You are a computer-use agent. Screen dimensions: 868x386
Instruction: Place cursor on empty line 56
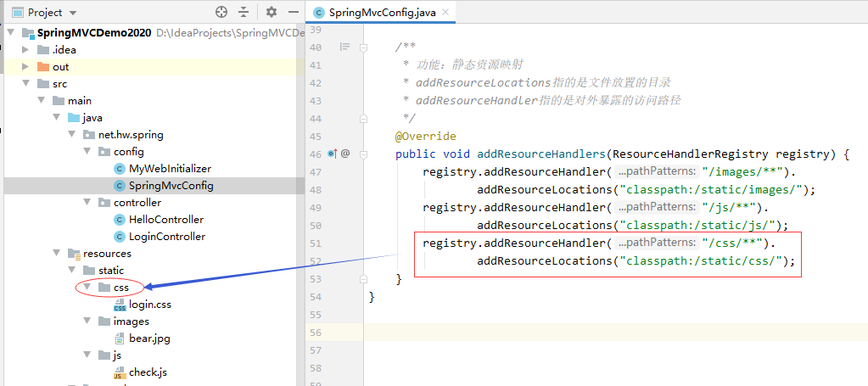(x=614, y=332)
